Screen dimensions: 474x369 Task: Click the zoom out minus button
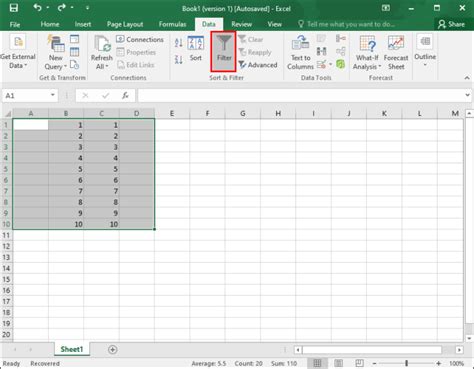coord(374,363)
